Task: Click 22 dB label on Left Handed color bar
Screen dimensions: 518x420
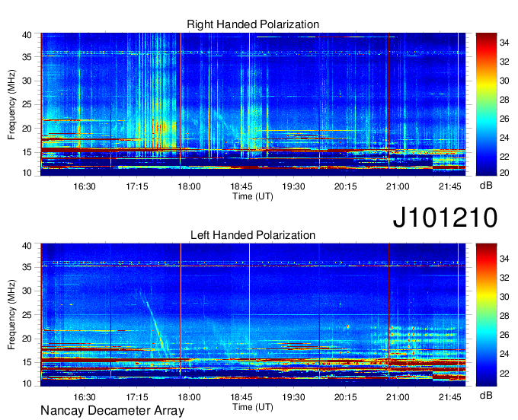Action: (x=504, y=374)
